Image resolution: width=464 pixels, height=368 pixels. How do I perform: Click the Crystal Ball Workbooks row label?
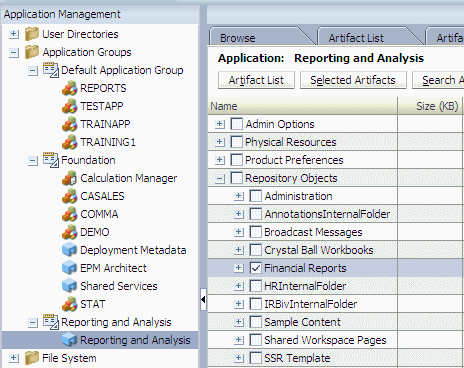[x=319, y=250]
